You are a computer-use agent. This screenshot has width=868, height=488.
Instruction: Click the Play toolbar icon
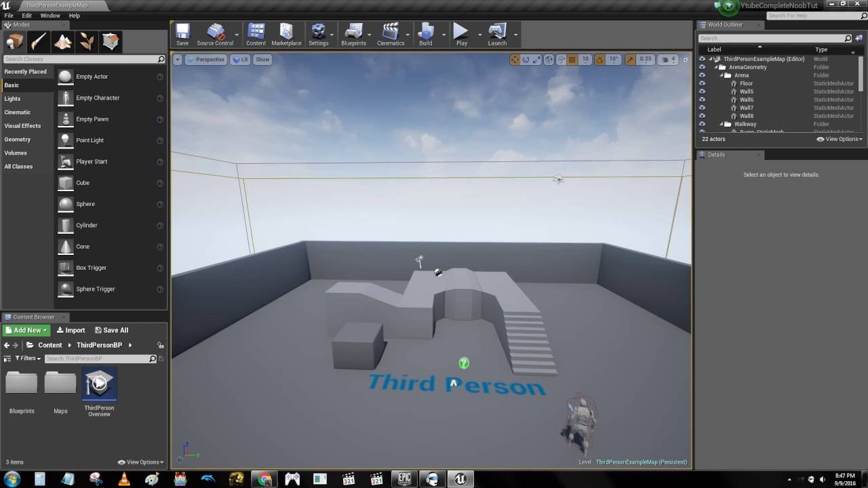461,35
